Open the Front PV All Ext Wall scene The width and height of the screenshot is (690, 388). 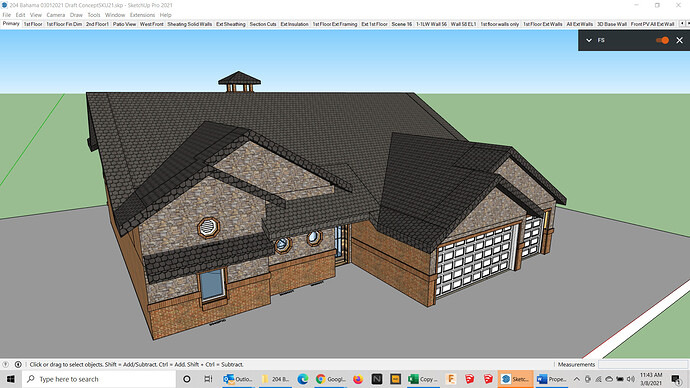[x=653, y=24]
